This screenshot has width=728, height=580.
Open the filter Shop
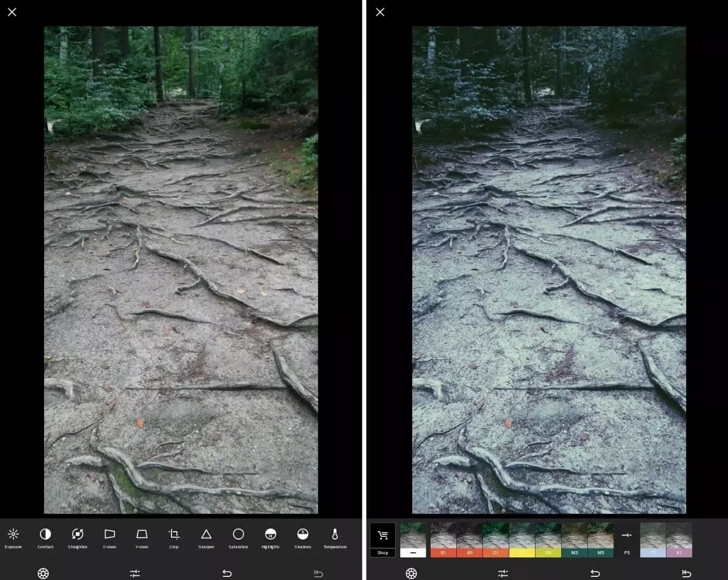point(383,539)
